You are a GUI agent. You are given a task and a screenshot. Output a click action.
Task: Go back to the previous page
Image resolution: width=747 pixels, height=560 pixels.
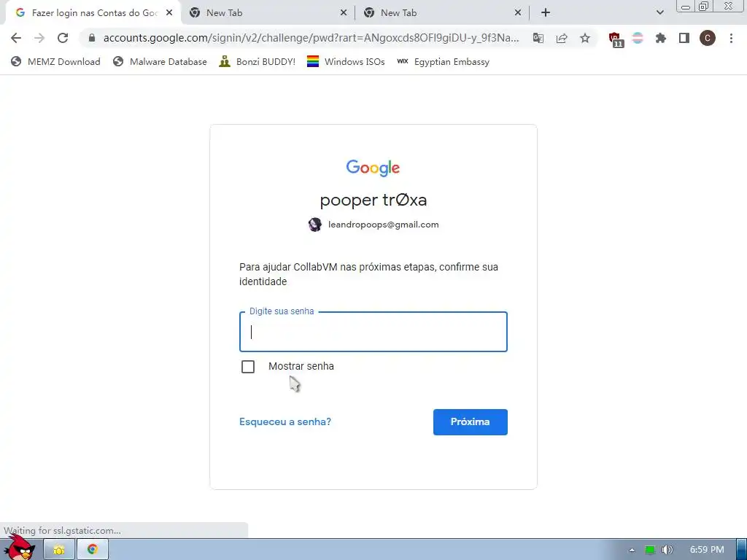point(16,38)
